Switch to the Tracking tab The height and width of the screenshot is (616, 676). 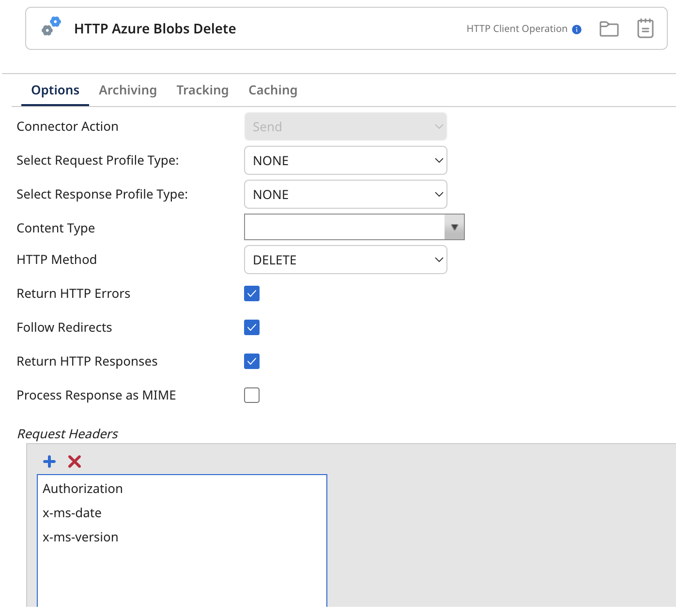(x=202, y=90)
